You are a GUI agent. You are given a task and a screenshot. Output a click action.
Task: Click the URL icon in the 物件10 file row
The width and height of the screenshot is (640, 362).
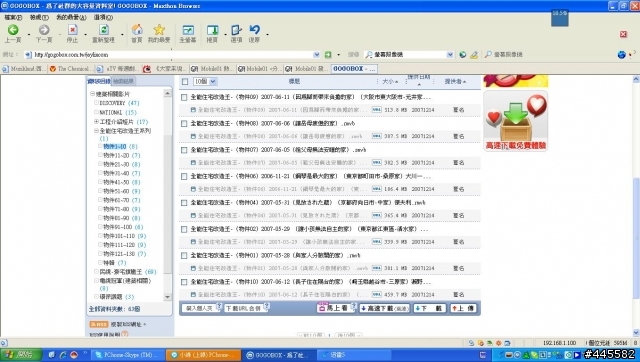click(x=376, y=294)
